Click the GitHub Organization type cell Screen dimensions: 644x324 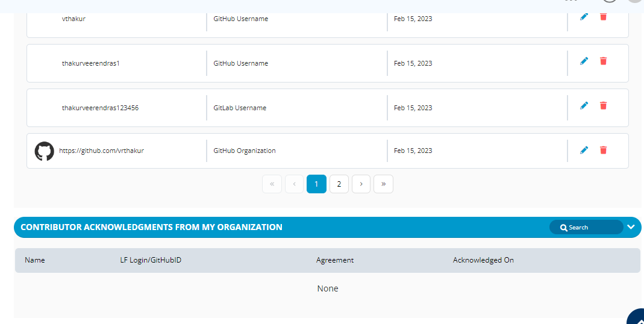point(245,151)
